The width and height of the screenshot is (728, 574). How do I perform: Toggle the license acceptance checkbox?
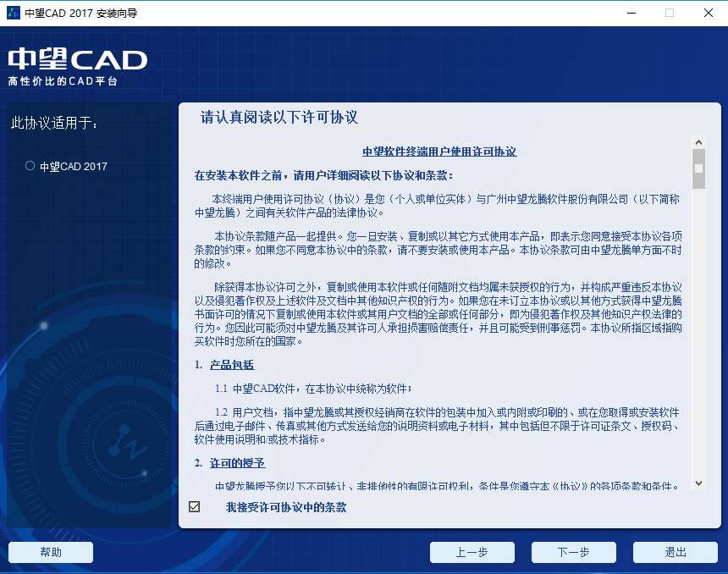pos(194,506)
